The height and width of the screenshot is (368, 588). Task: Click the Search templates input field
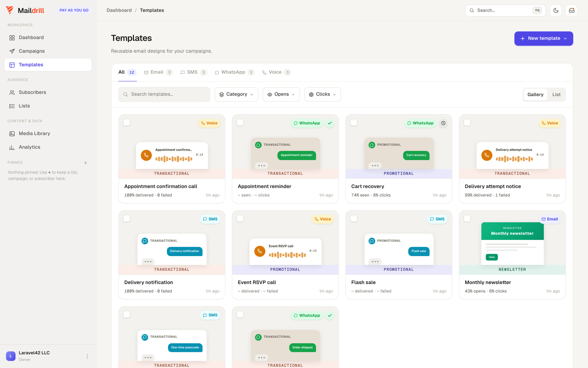pyautogui.click(x=164, y=95)
